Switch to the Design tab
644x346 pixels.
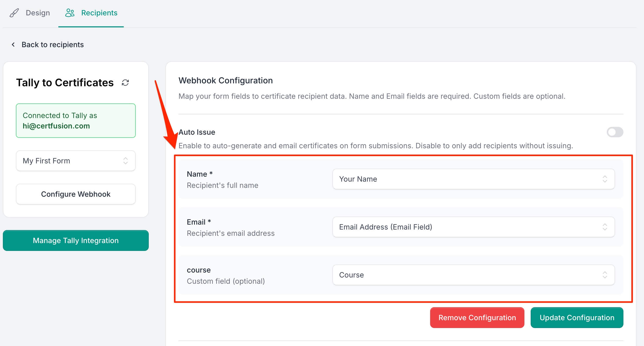point(38,13)
